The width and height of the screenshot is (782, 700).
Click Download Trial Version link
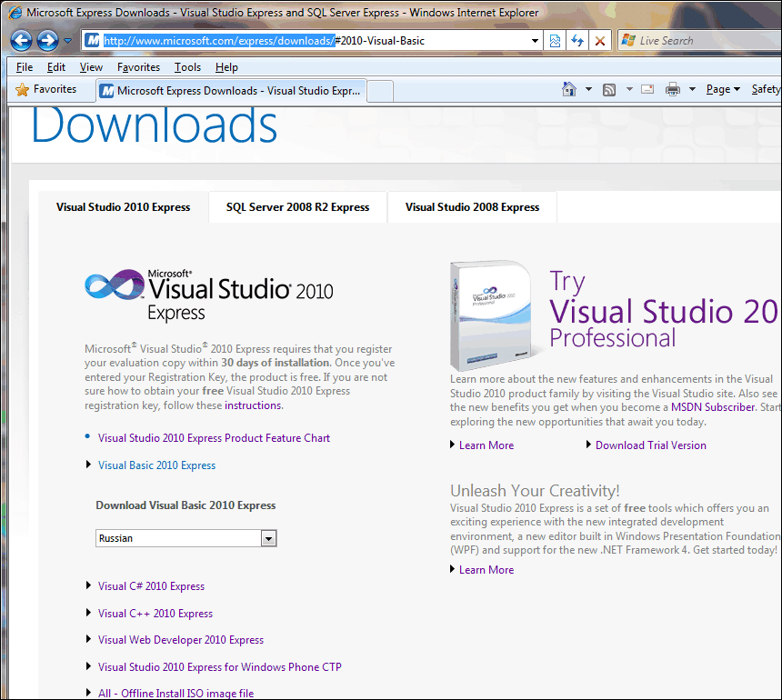pos(650,445)
